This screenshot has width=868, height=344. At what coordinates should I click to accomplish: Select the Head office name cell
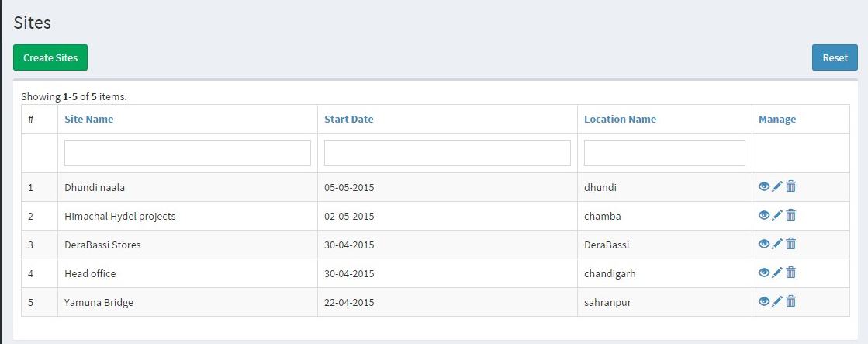[x=188, y=273]
